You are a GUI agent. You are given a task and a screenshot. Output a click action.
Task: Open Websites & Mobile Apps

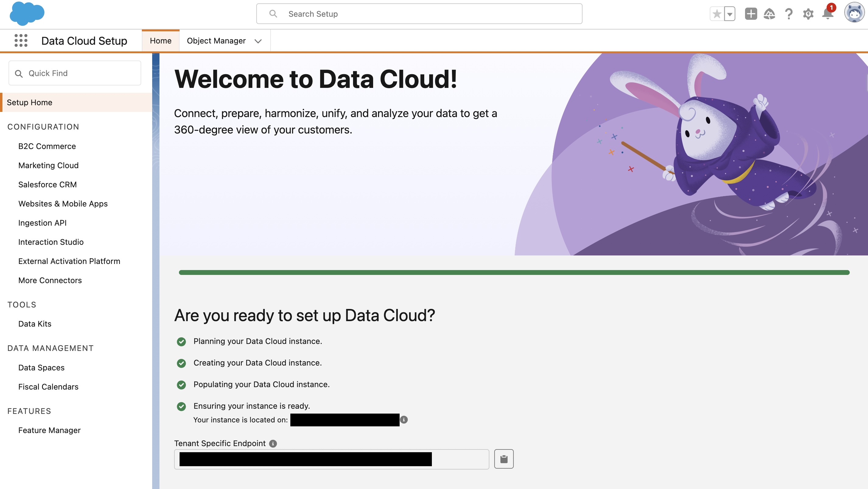click(63, 204)
